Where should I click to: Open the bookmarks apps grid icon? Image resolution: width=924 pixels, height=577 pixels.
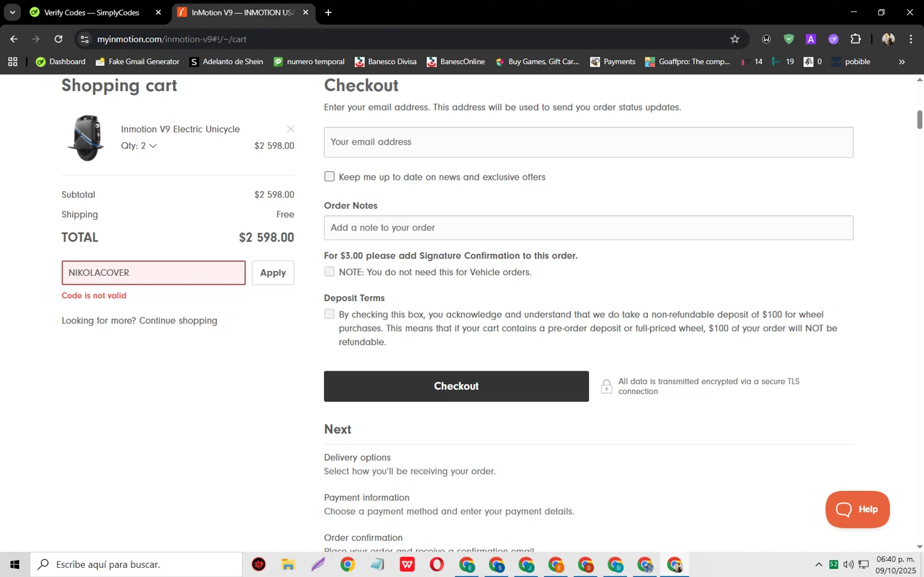12,62
